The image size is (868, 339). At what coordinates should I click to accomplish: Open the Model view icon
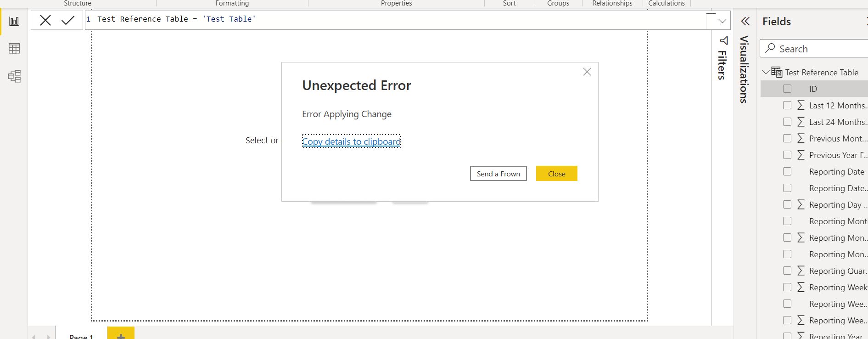pyautogui.click(x=14, y=76)
